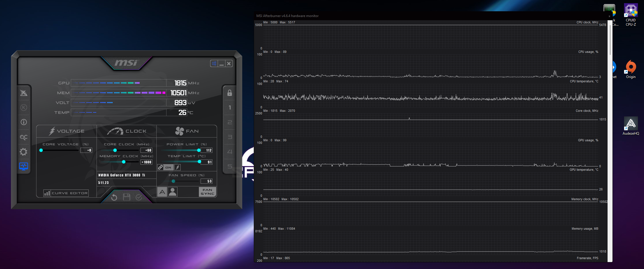Click the lightning bolt icon beside ON

pyautogui.click(x=177, y=167)
